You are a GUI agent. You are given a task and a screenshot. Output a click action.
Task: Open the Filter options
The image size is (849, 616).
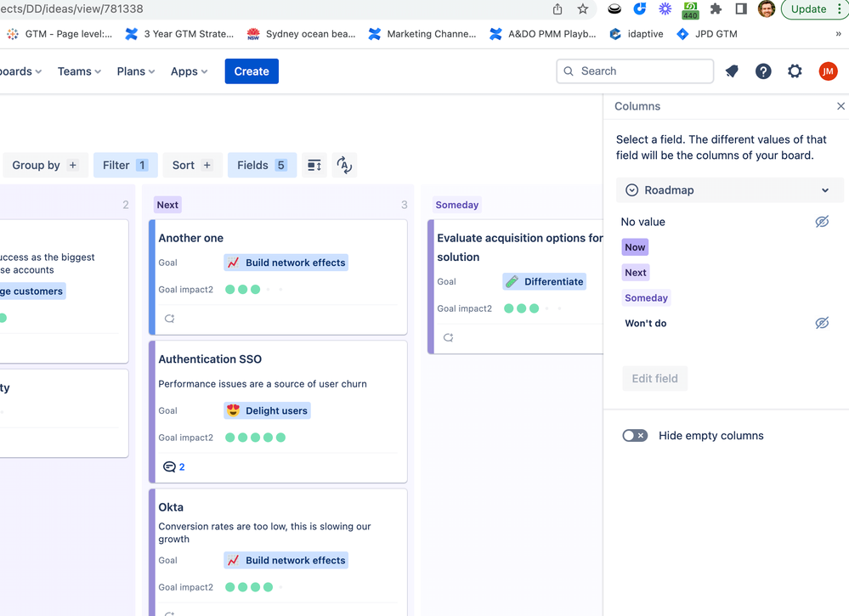click(x=125, y=165)
